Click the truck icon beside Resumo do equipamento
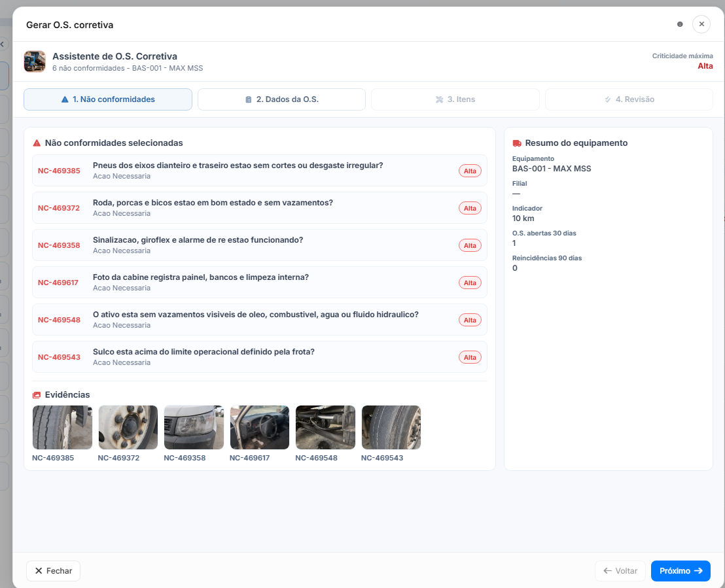The width and height of the screenshot is (725, 588). pos(517,143)
